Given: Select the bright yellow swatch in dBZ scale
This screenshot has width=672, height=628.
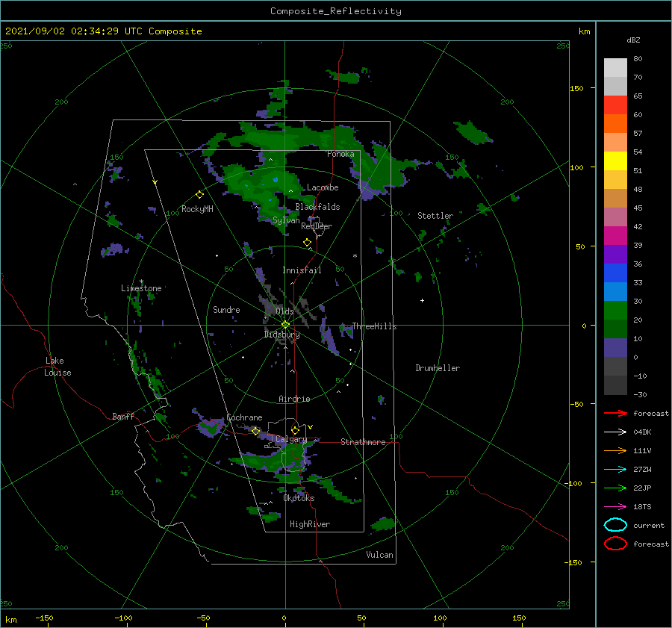Looking at the screenshot, I should (x=615, y=161).
